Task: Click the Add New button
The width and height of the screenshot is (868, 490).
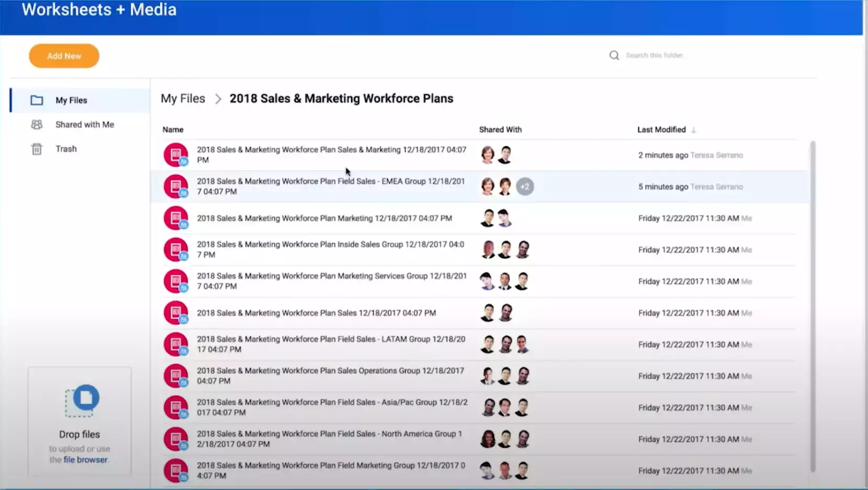Action: tap(64, 55)
